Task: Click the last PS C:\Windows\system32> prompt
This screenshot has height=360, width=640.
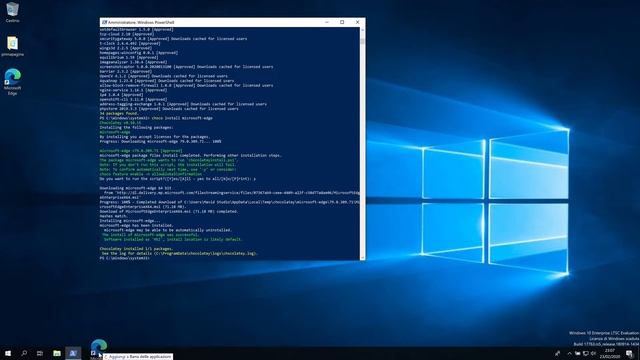Action: pos(124,258)
